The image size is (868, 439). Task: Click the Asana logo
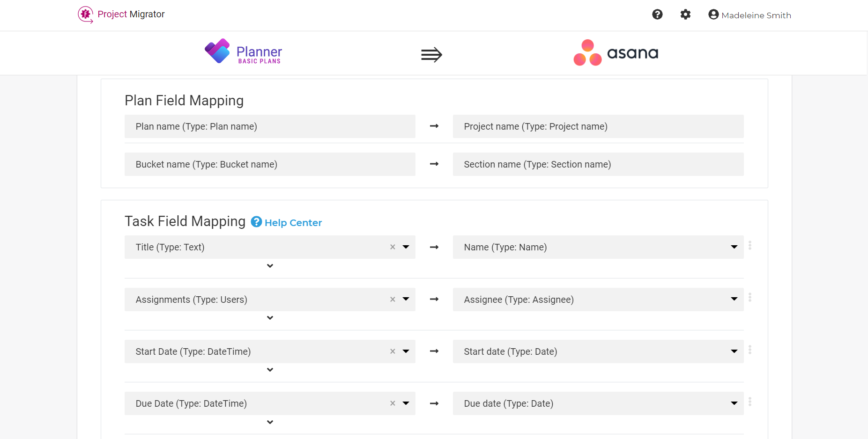pyautogui.click(x=616, y=52)
